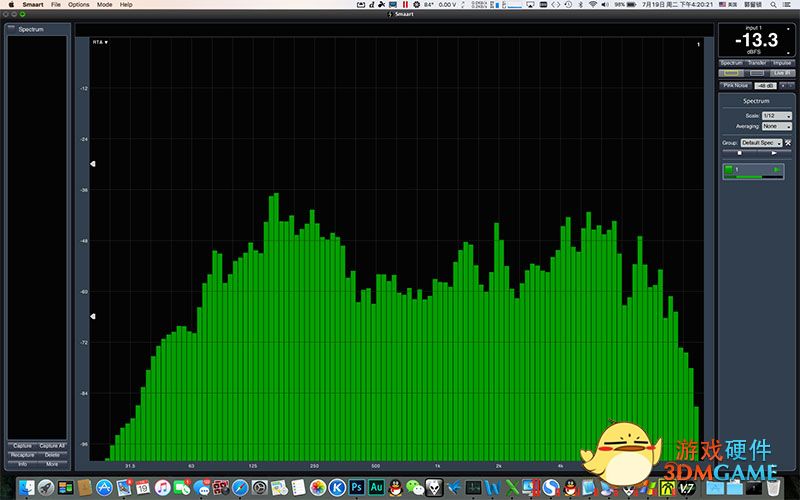Toggle the green input 1 measurement square

(729, 171)
